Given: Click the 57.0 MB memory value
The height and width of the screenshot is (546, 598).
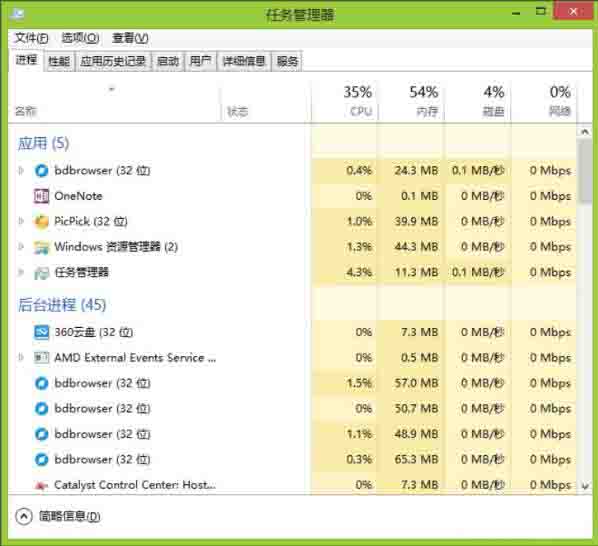Looking at the screenshot, I should click(416, 383).
